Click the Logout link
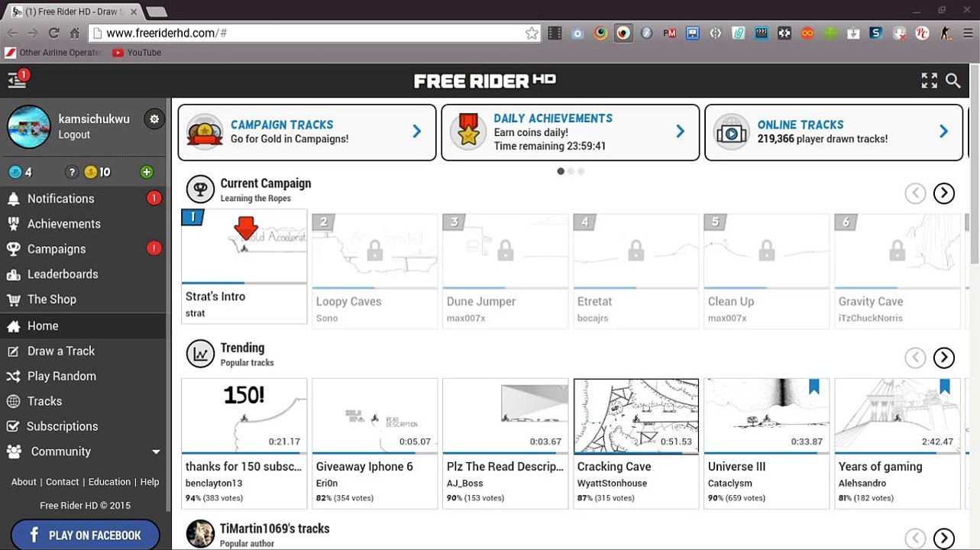This screenshot has width=980, height=550. pos(74,135)
